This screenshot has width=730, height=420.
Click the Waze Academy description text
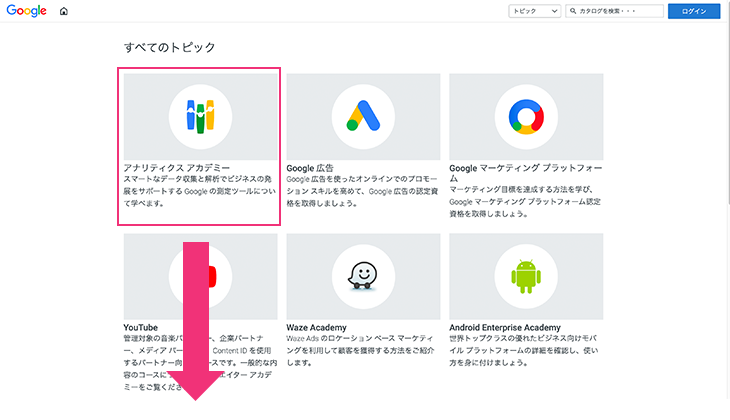(360, 350)
